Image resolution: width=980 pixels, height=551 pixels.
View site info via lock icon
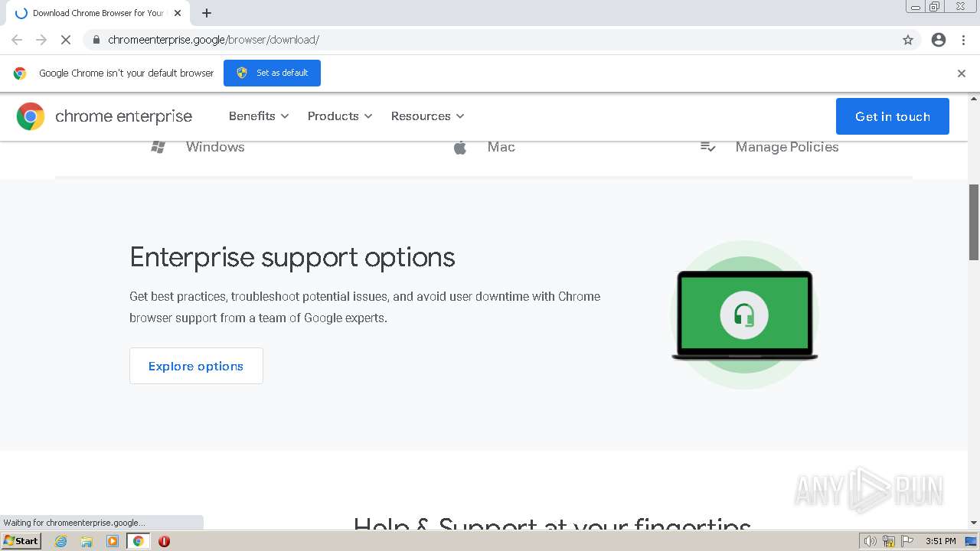96,40
